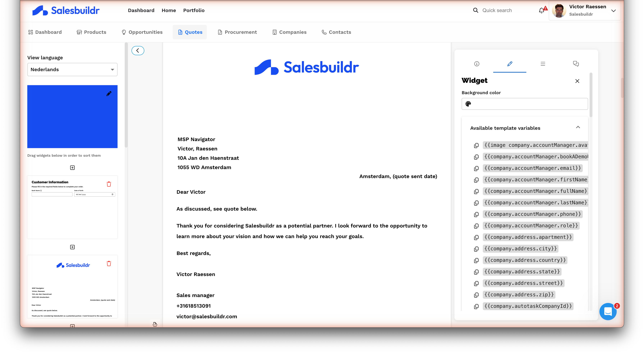The image size is (644, 354).
Task: Click the victor@salesbuildr.com email text
Action: [206, 316]
